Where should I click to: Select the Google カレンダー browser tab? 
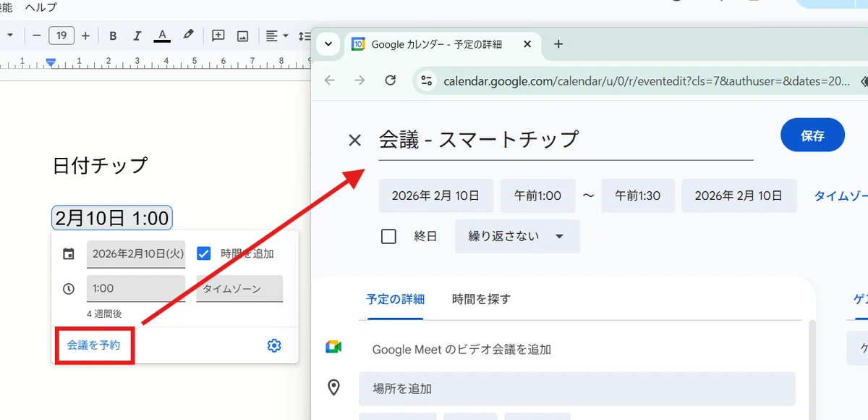pyautogui.click(x=443, y=44)
